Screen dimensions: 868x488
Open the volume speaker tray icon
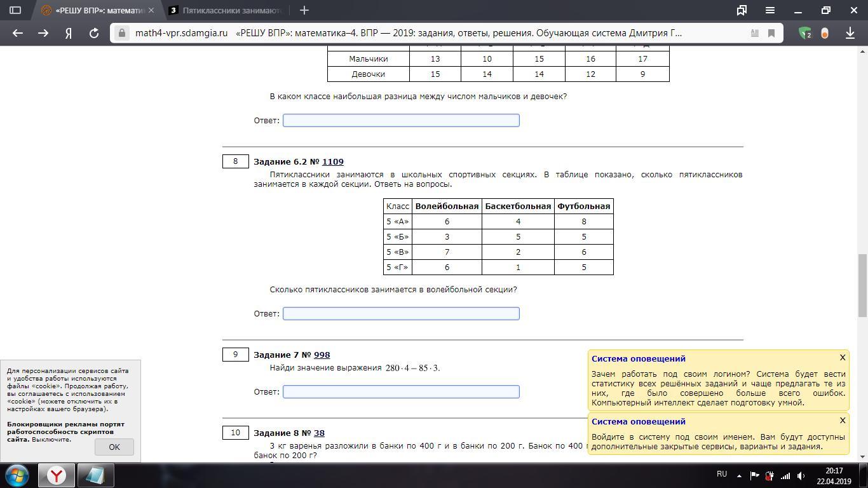[x=801, y=475]
